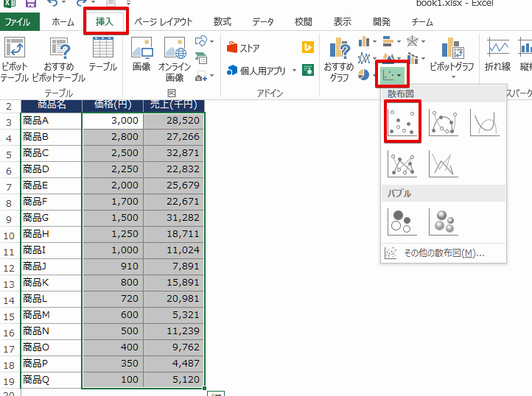Insert an オンライン画像
The height and width of the screenshot is (396, 532).
point(175,60)
